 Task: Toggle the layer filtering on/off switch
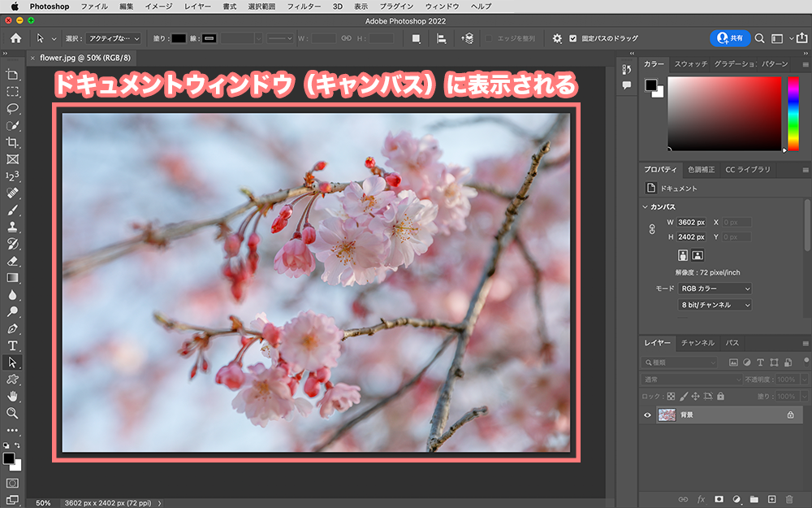(x=806, y=362)
